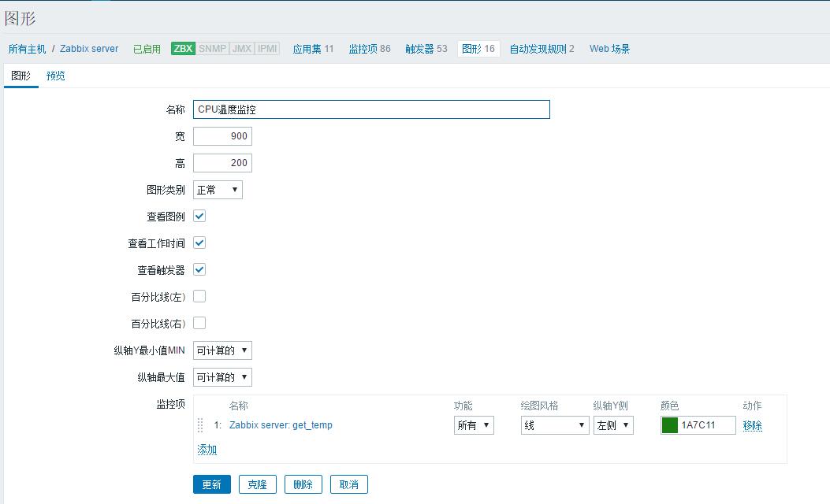Select the 图形 sub-tab
The image size is (830, 504).
[20, 76]
